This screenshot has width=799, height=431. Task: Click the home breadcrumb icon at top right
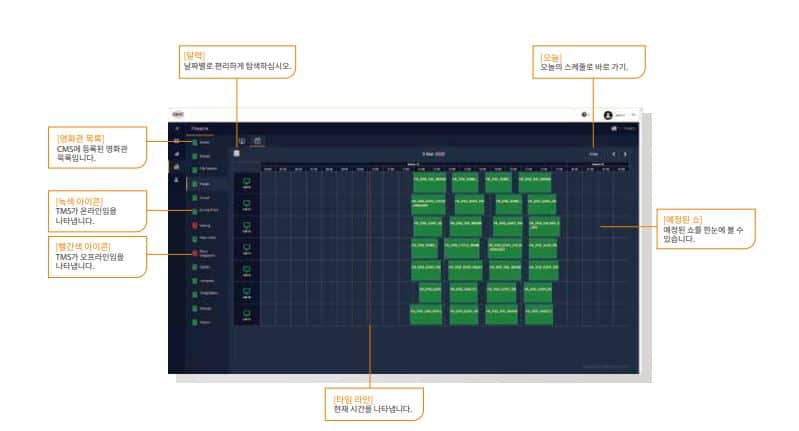pos(613,129)
